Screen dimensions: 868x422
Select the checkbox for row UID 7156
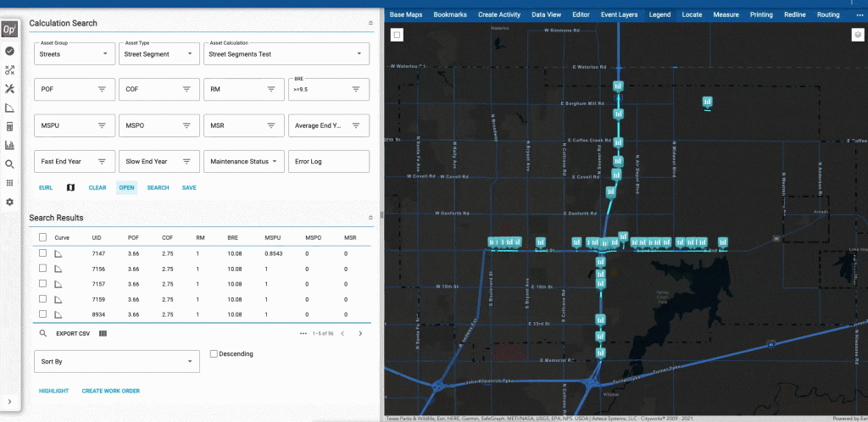42,269
